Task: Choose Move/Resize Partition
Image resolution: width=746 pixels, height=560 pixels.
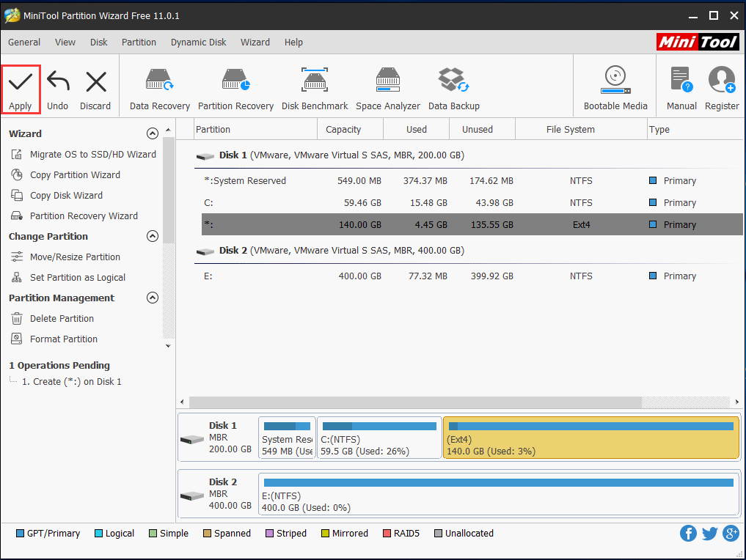Action: click(66, 257)
